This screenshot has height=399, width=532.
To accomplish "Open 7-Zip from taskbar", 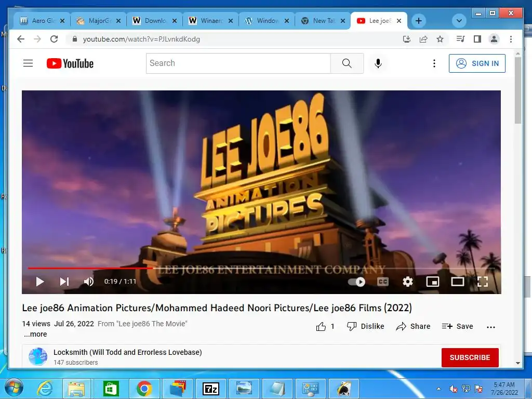I will tap(211, 389).
